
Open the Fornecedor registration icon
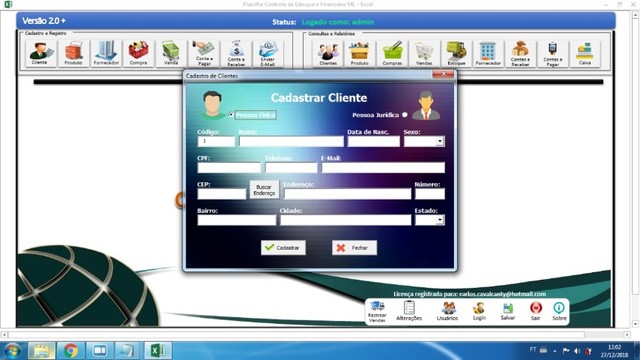[106, 53]
